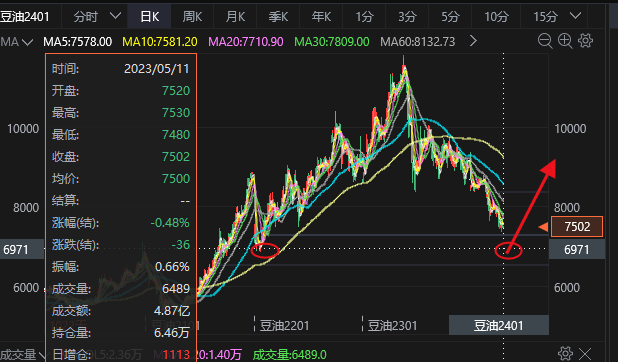Zoom out the chart with minus magnifier
The width and height of the screenshot is (618, 362).
pos(545,41)
